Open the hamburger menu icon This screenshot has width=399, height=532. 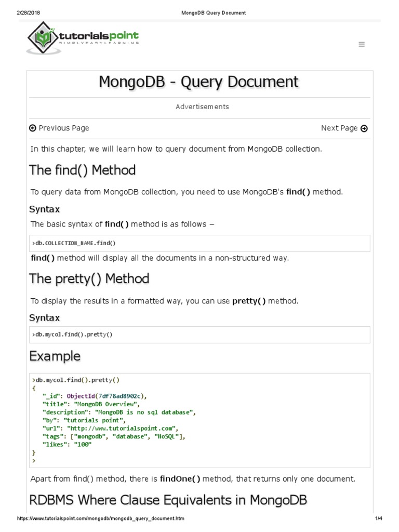(x=362, y=45)
